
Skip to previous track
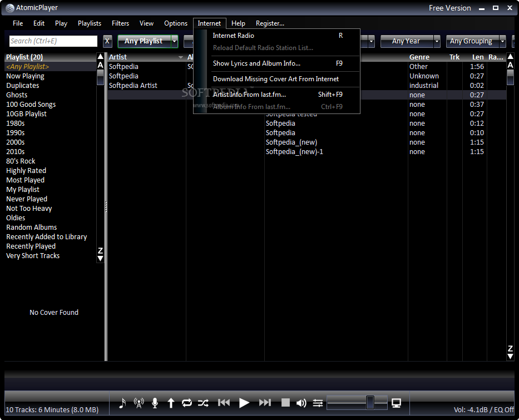click(x=224, y=402)
